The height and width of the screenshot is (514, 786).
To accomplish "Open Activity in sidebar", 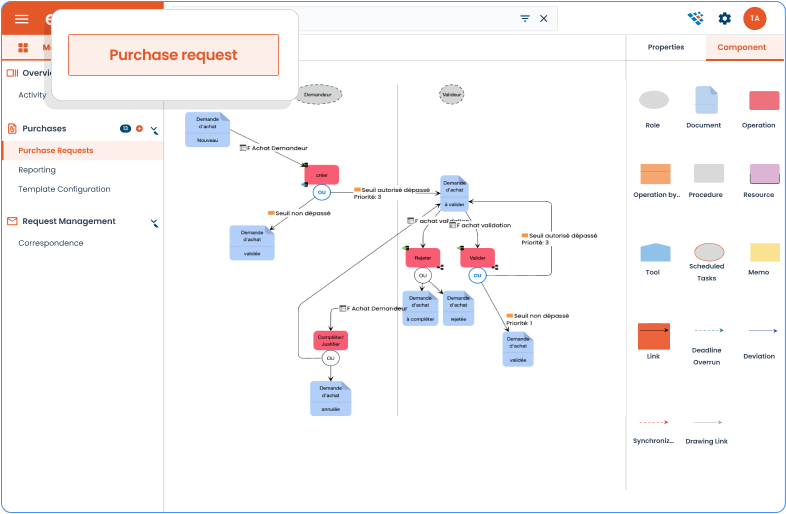I will click(x=32, y=95).
